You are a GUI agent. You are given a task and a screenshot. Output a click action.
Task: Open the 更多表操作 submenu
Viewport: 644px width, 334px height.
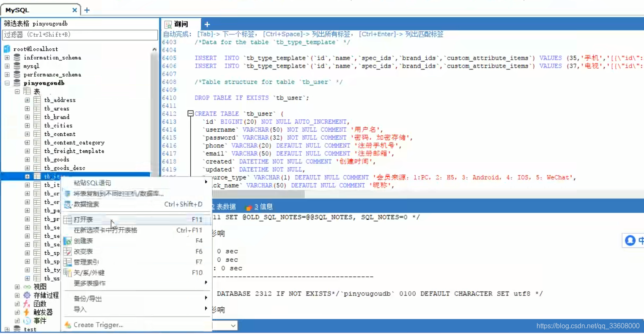136,283
